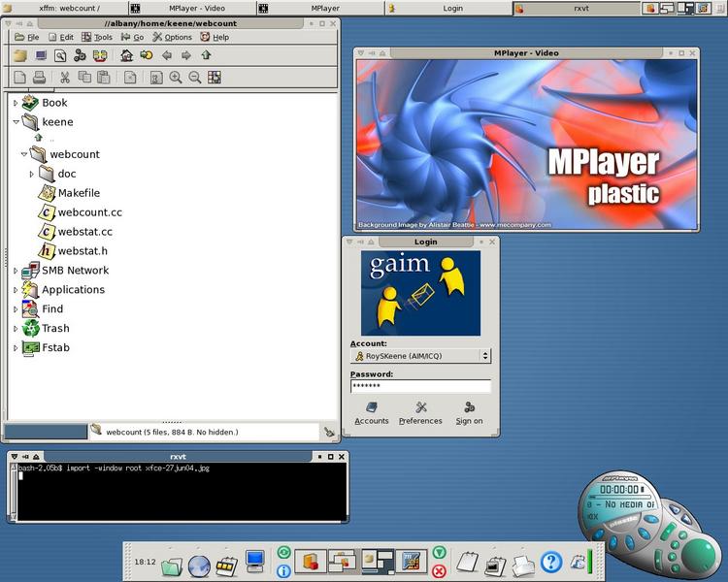Go up one directory with green up arrow
This screenshot has height=582, width=728.
pyautogui.click(x=206, y=55)
